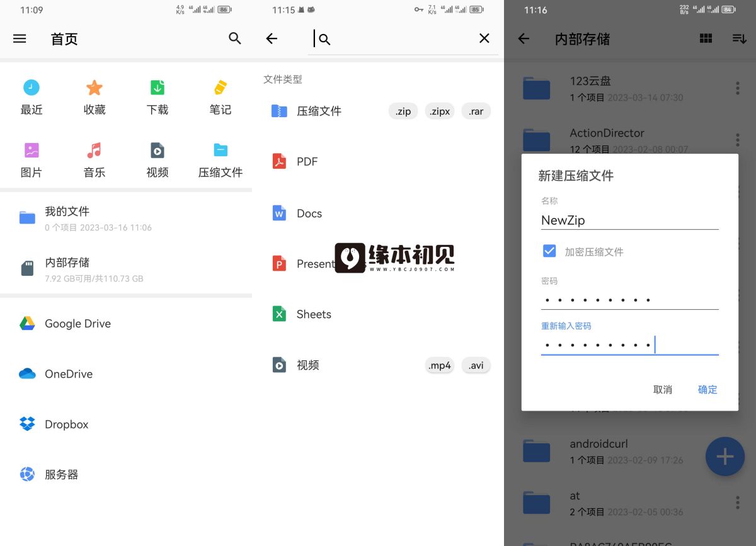Go back from the search screen

[272, 38]
